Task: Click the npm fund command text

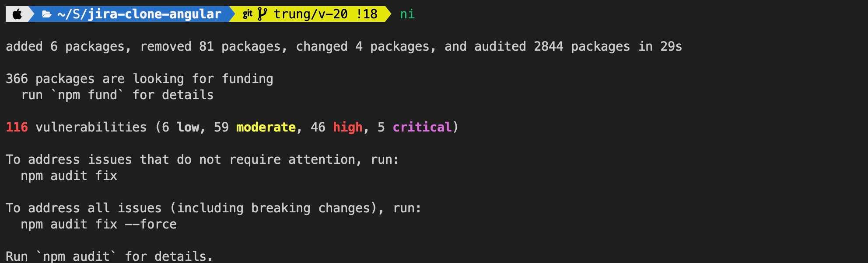Action: [x=87, y=95]
